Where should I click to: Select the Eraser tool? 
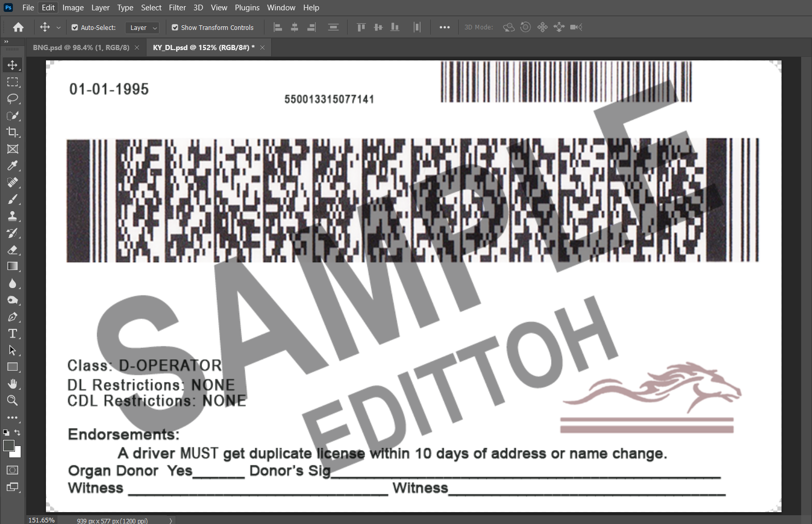[x=12, y=250]
